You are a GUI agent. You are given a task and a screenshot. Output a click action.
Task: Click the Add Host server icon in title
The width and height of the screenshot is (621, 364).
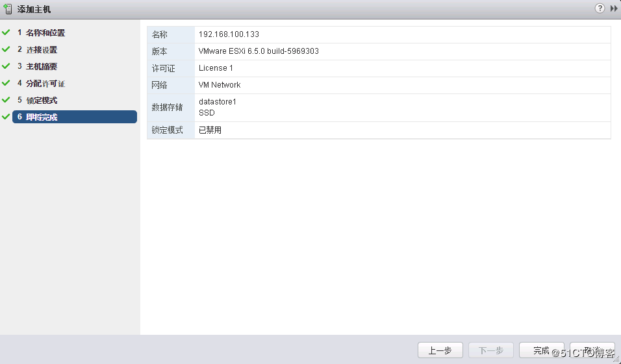(x=8, y=8)
